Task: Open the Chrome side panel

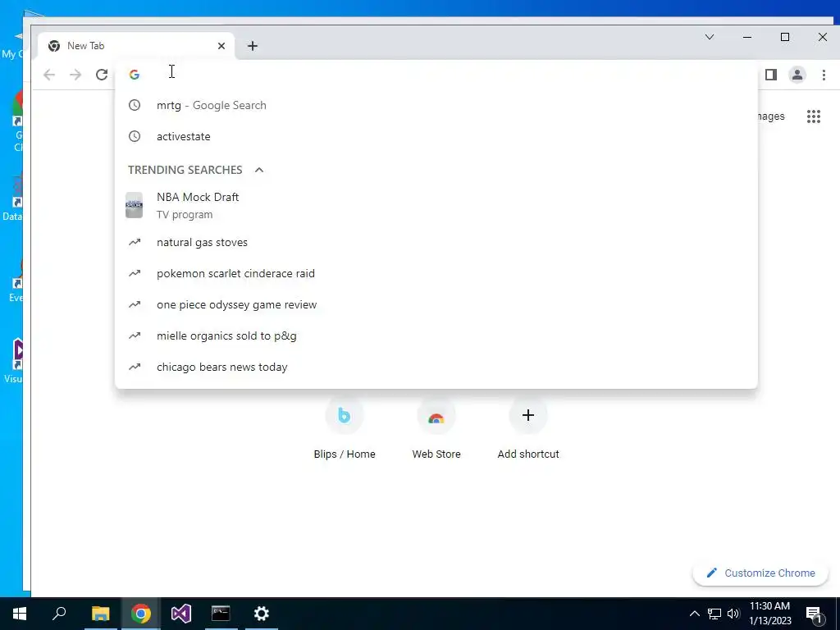Action: pyautogui.click(x=771, y=75)
